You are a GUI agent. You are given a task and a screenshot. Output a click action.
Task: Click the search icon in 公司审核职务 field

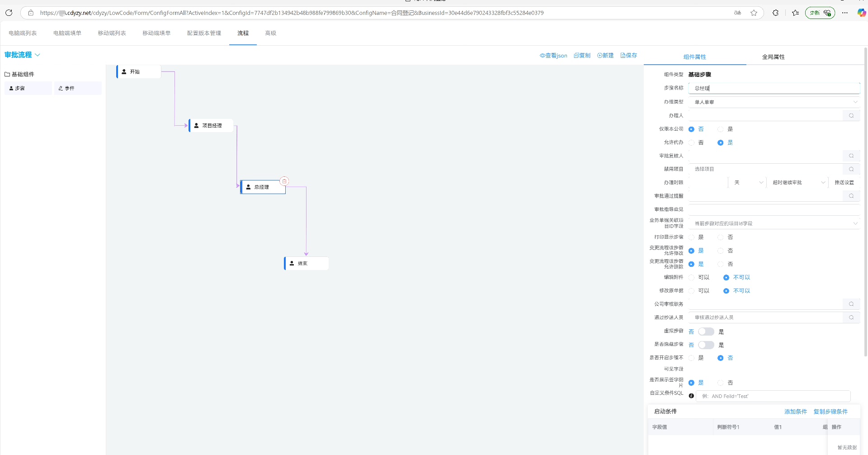click(x=851, y=304)
